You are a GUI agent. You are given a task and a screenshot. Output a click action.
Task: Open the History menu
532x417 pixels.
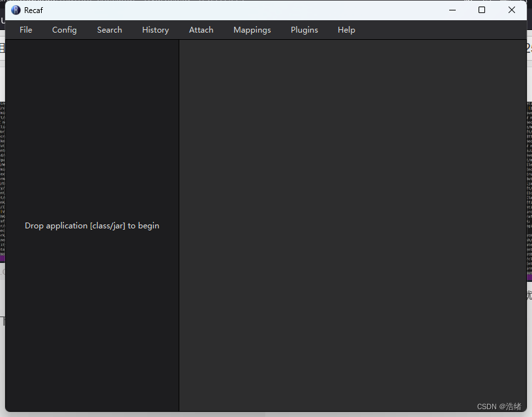(x=155, y=30)
